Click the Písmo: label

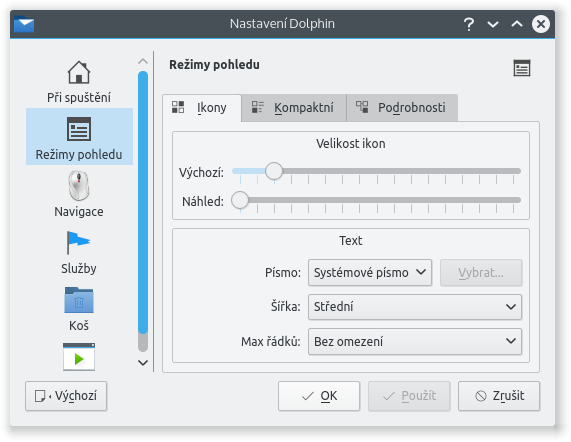pos(283,273)
